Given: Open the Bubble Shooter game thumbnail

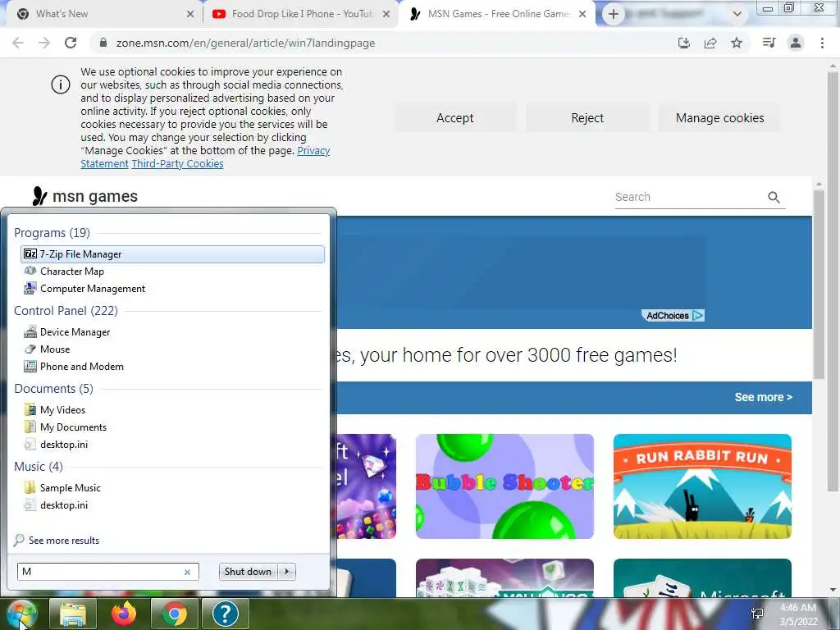Looking at the screenshot, I should pyautogui.click(x=504, y=486).
